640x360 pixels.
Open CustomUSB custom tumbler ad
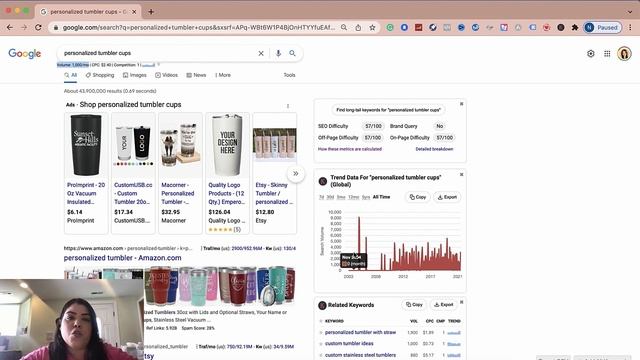133,193
